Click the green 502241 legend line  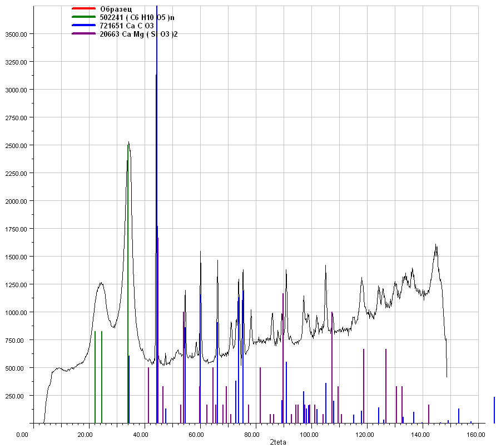(83, 17)
